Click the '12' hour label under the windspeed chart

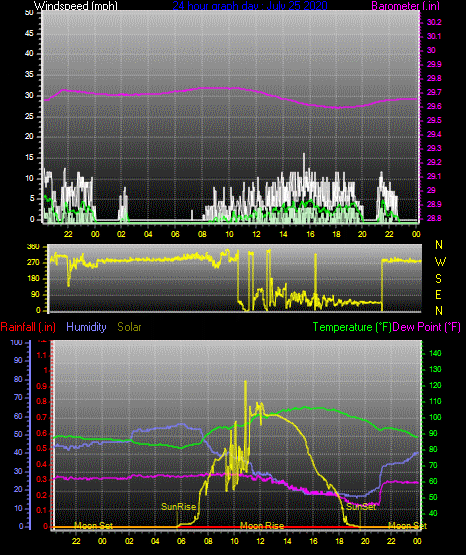(256, 234)
